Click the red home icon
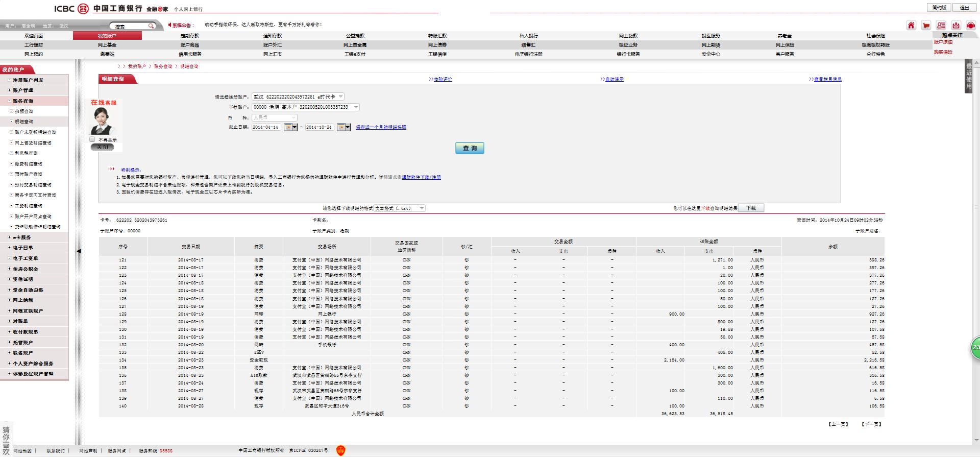The height and width of the screenshot is (457, 980). click(911, 26)
